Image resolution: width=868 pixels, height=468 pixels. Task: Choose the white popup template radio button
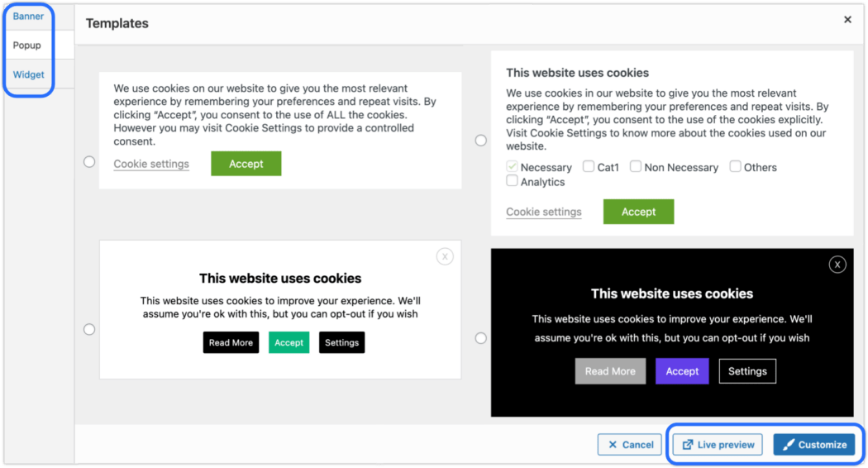click(89, 330)
